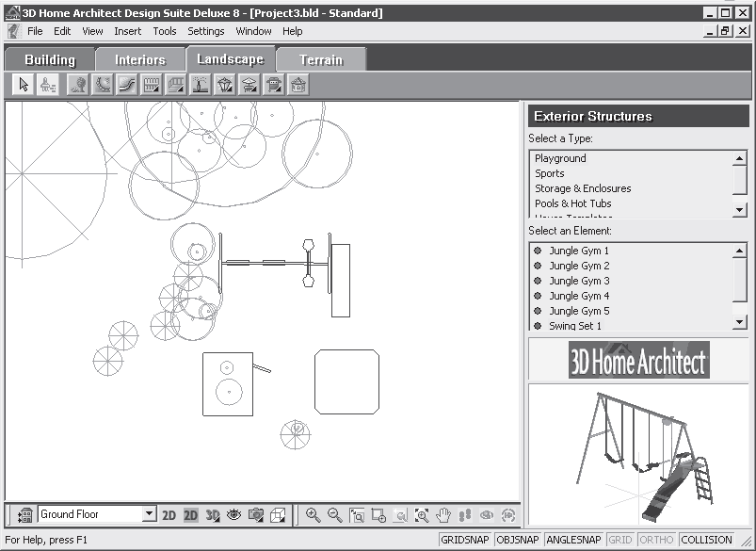Click the zoom out magnifier icon
Screen dimensions: 756x551
point(334,515)
